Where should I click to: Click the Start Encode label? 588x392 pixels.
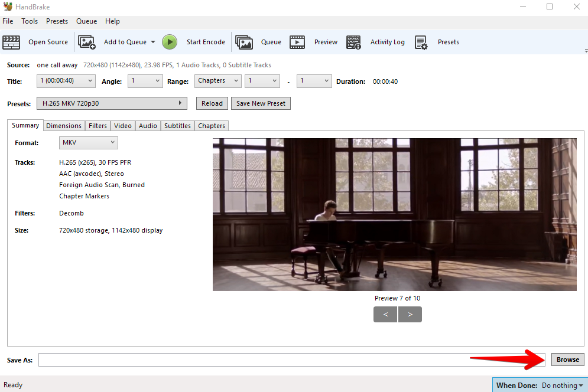pyautogui.click(x=206, y=42)
